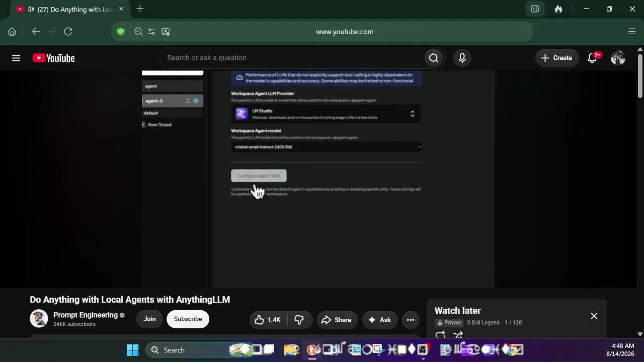Viewport: 644px width, 362px height.
Task: Reload the current page
Action: 68,32
